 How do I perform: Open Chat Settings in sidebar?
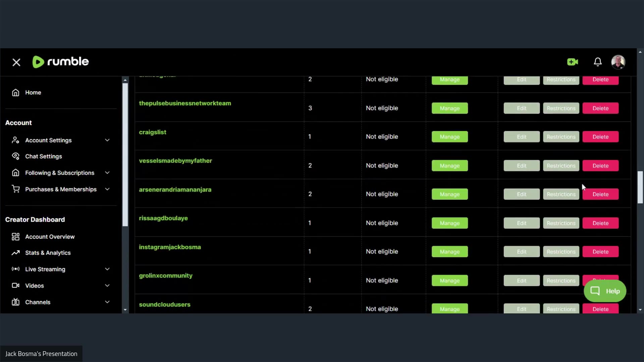click(44, 157)
